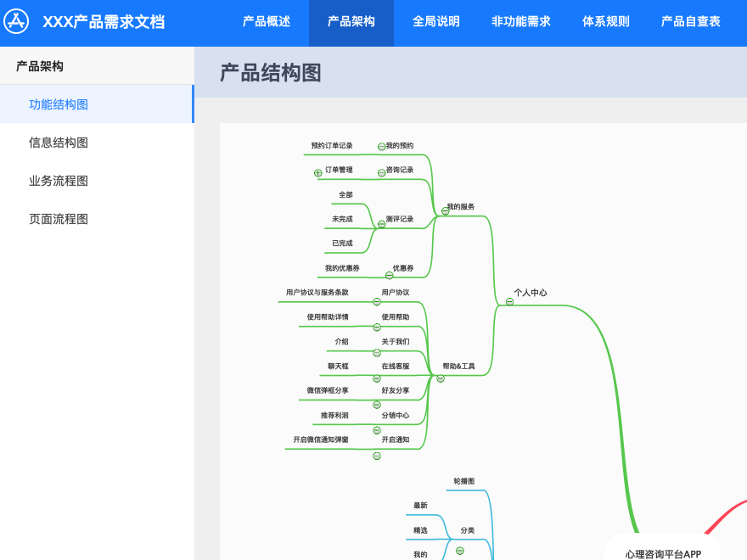Collapse the 关于我们 node
This screenshot has width=747, height=560.
tap(376, 353)
